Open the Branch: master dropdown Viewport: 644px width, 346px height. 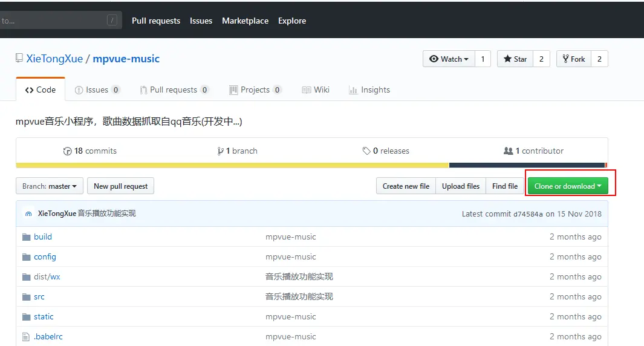pyautogui.click(x=50, y=186)
